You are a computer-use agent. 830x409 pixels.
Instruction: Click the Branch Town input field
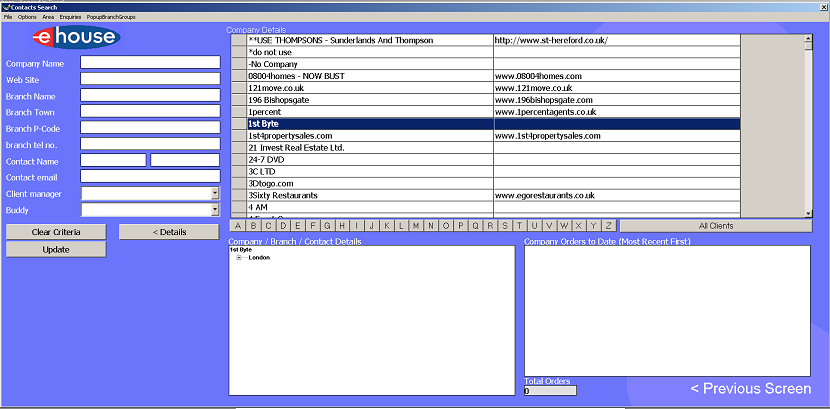pos(150,111)
